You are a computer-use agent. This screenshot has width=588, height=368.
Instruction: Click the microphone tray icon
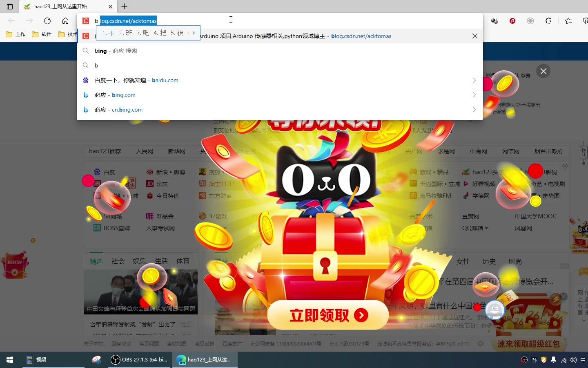click(553, 360)
